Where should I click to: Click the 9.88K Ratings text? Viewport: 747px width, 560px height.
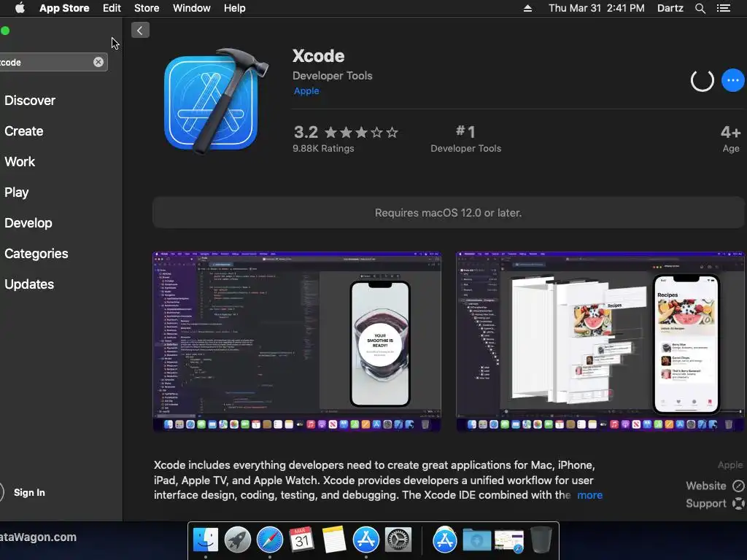(x=323, y=149)
